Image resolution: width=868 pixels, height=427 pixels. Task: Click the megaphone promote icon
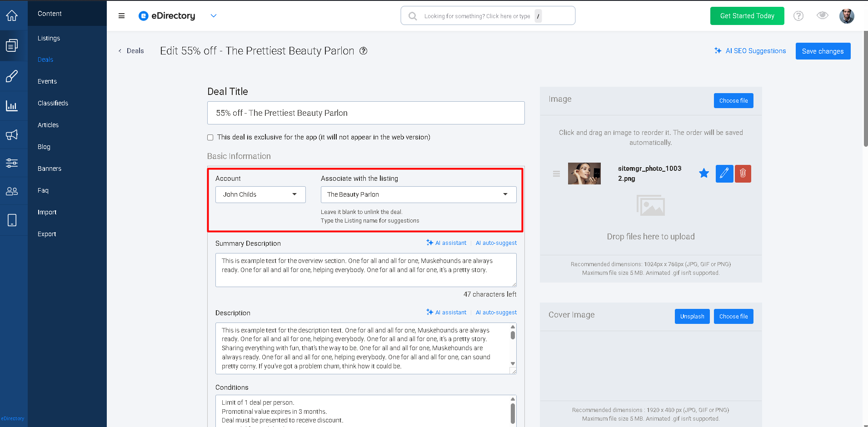(12, 134)
